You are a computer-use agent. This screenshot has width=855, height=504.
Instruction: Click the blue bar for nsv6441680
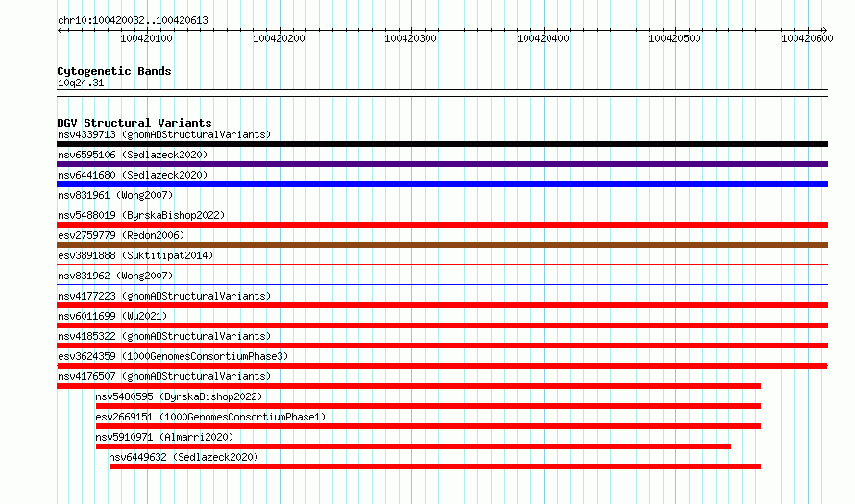[x=442, y=184]
